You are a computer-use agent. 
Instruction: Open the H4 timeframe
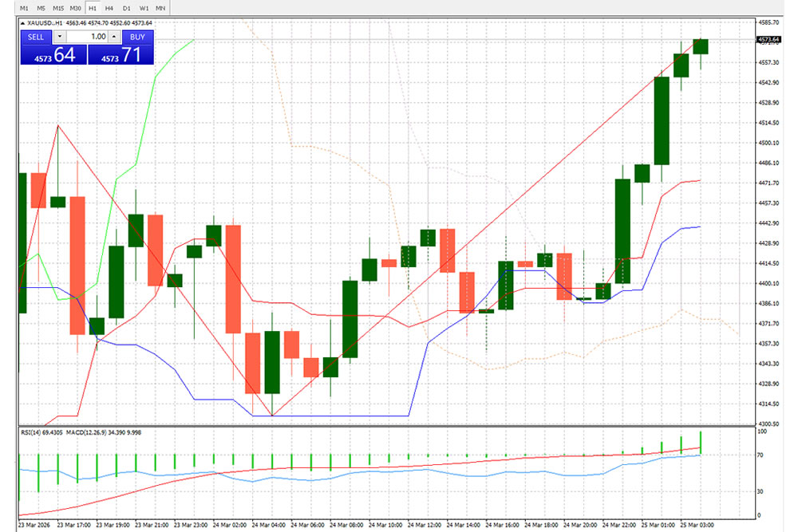click(109, 8)
